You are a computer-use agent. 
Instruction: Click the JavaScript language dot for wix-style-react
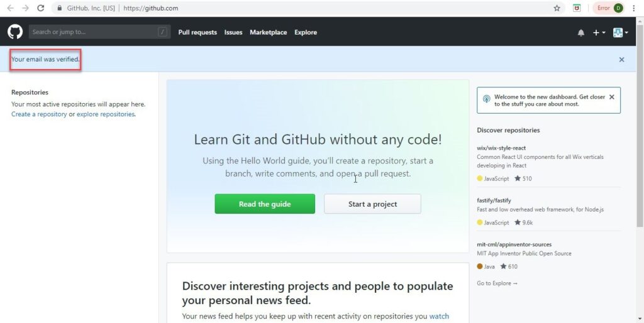[479, 178]
